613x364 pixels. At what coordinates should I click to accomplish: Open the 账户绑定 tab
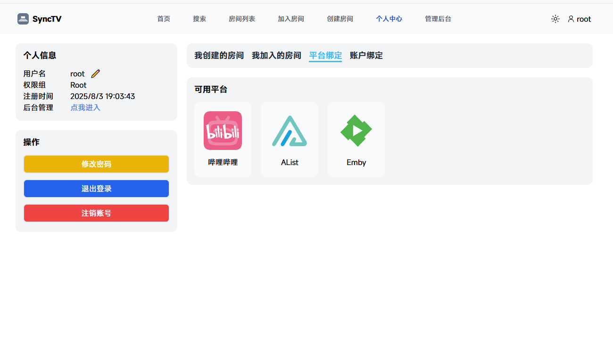[366, 55]
